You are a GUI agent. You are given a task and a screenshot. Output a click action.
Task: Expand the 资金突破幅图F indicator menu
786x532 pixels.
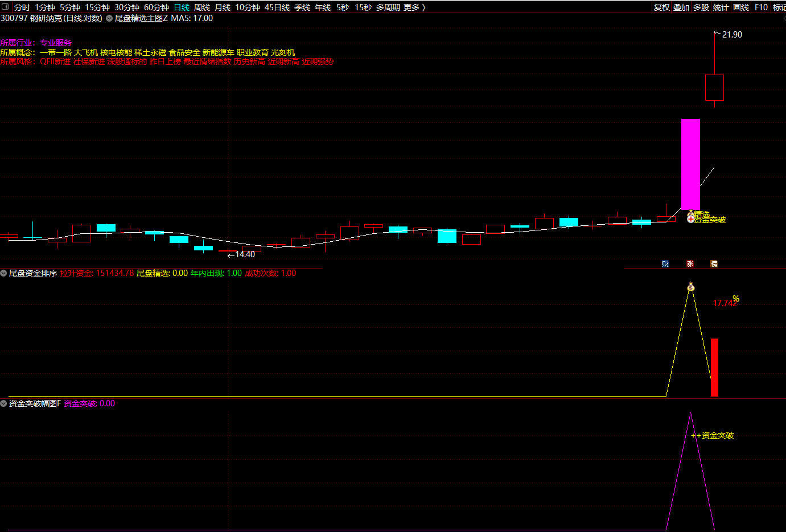[4, 403]
